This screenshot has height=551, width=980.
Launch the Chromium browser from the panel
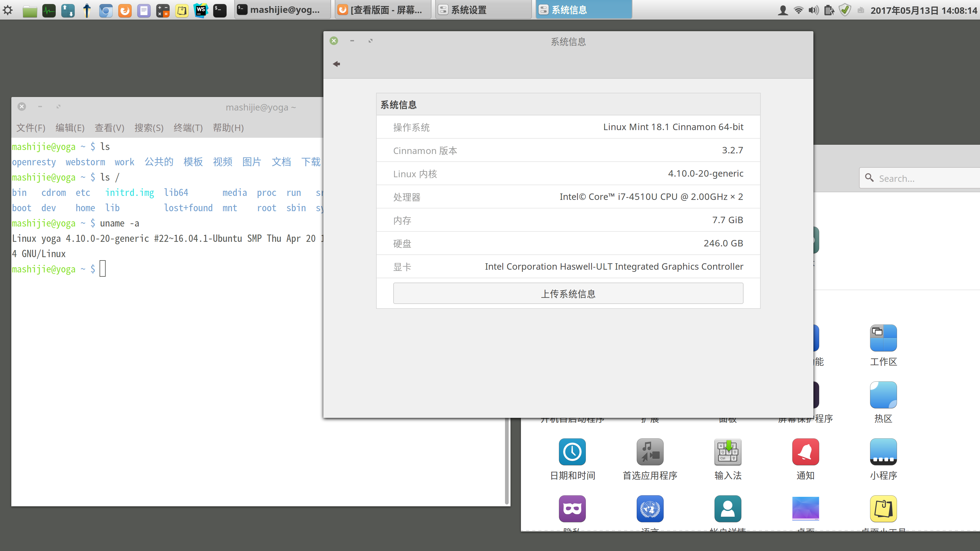click(106, 10)
